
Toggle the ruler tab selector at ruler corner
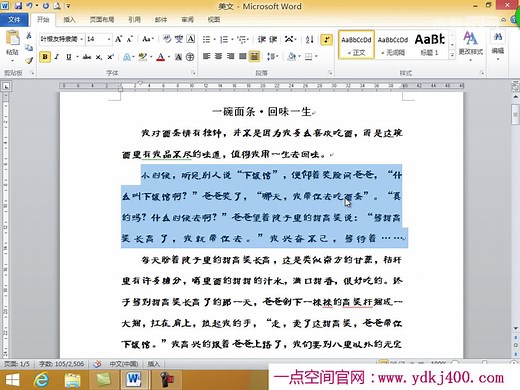[x=6, y=87]
